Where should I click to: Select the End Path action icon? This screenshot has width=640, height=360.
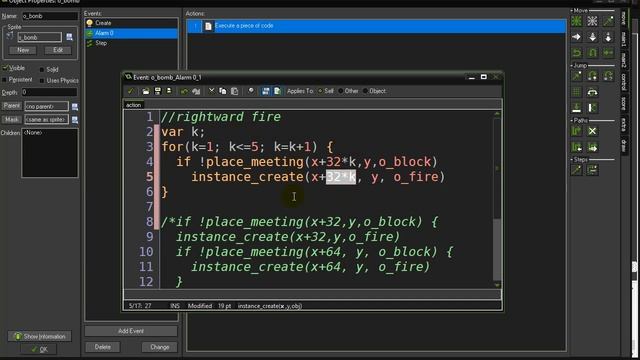(592, 131)
